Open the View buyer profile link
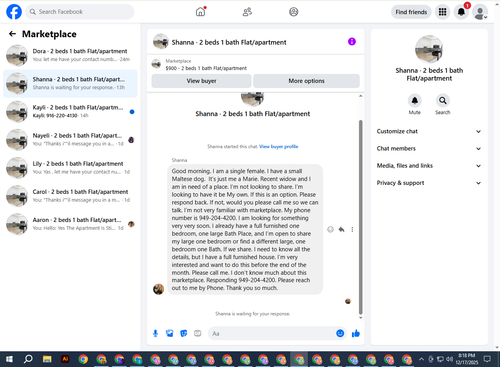 click(279, 146)
